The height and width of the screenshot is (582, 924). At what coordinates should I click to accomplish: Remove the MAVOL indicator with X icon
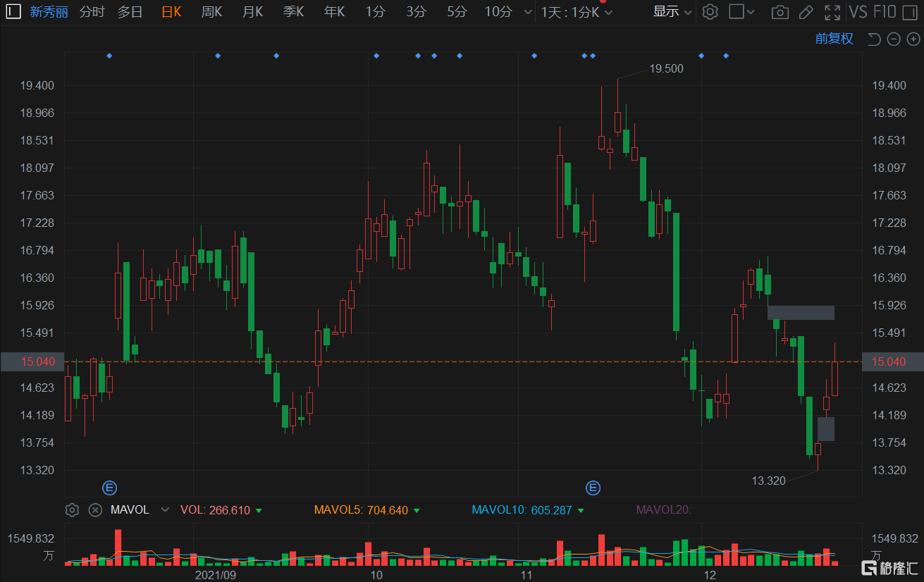pyautogui.click(x=95, y=510)
